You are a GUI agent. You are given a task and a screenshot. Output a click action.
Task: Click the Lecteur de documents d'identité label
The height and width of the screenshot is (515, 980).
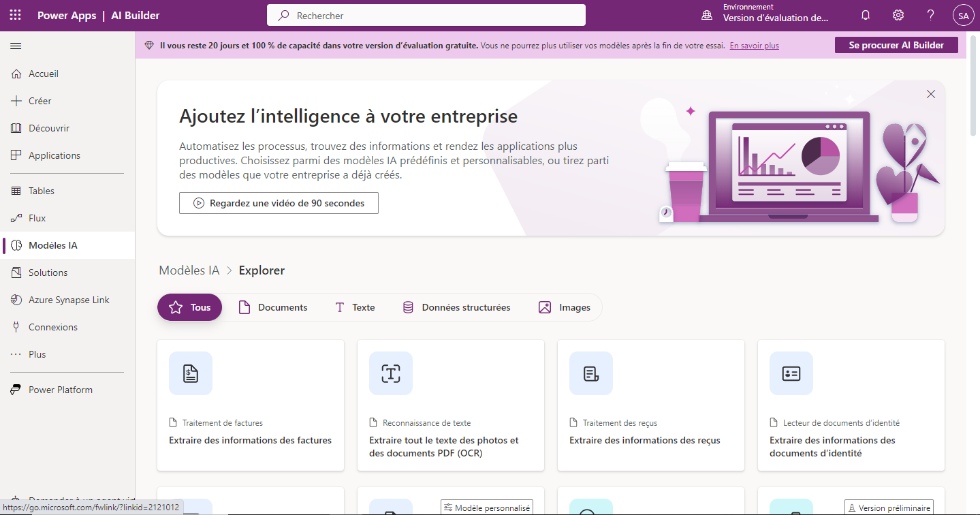pos(841,423)
